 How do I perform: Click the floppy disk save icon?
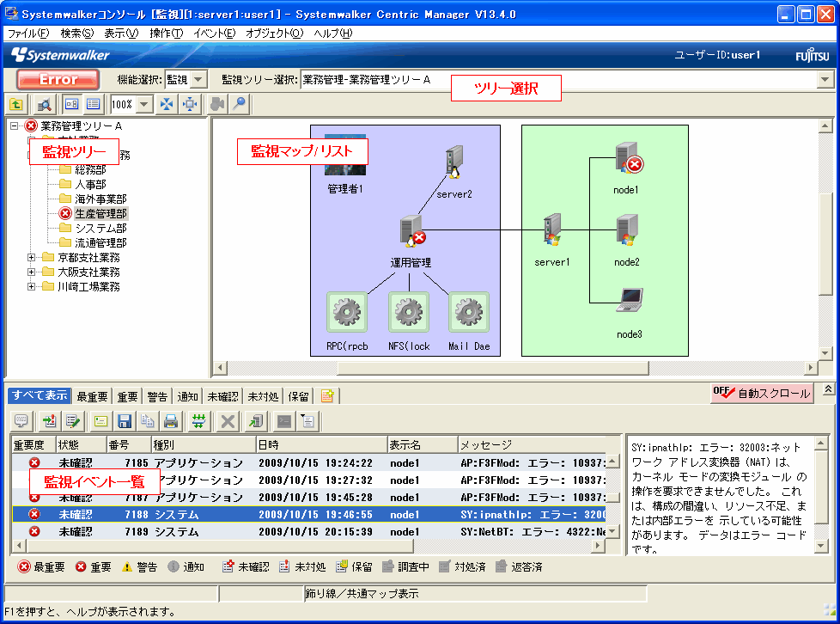125,421
